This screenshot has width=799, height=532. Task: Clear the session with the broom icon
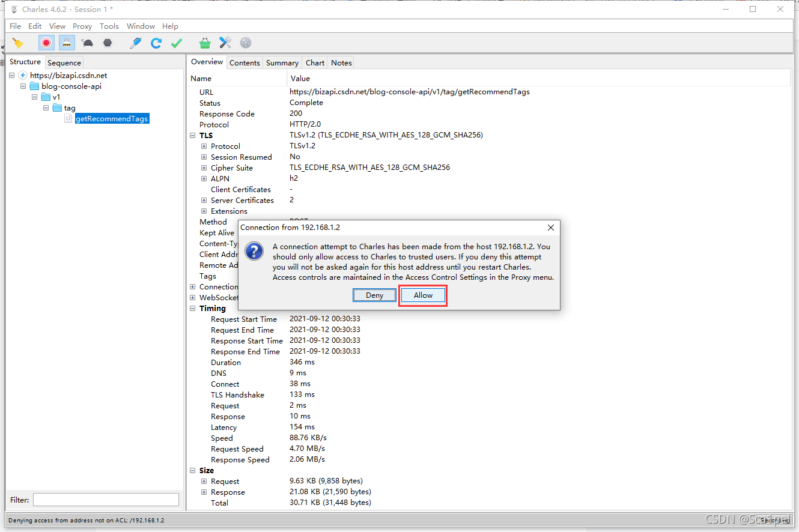tap(18, 43)
